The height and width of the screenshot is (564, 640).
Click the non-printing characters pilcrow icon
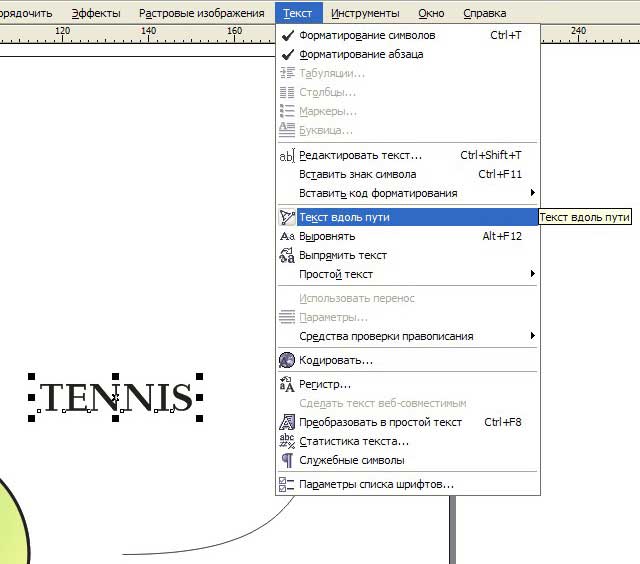pyautogui.click(x=287, y=460)
